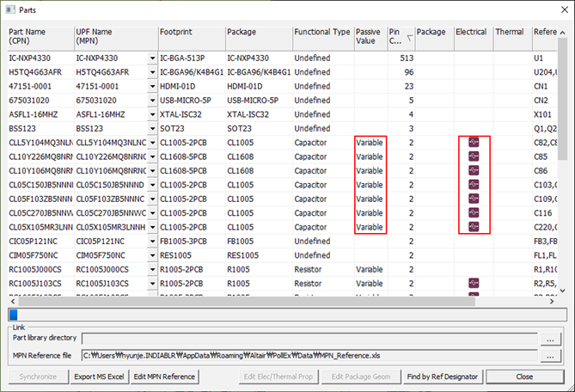This screenshot has width=575, height=392.
Task: Click the MPN Reference file path field
Action: [308, 355]
